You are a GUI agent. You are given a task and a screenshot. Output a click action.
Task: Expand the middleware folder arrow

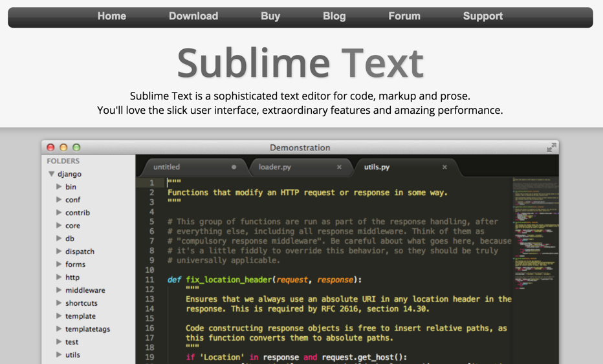click(59, 290)
